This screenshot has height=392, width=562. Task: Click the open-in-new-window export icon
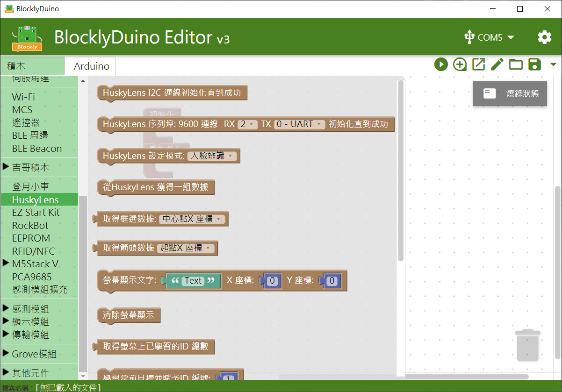pos(478,64)
